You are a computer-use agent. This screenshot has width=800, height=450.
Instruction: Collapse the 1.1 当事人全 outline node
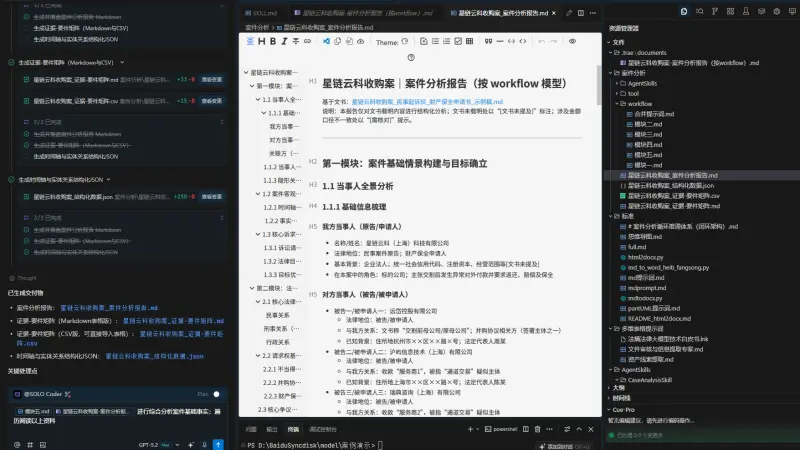(x=258, y=99)
